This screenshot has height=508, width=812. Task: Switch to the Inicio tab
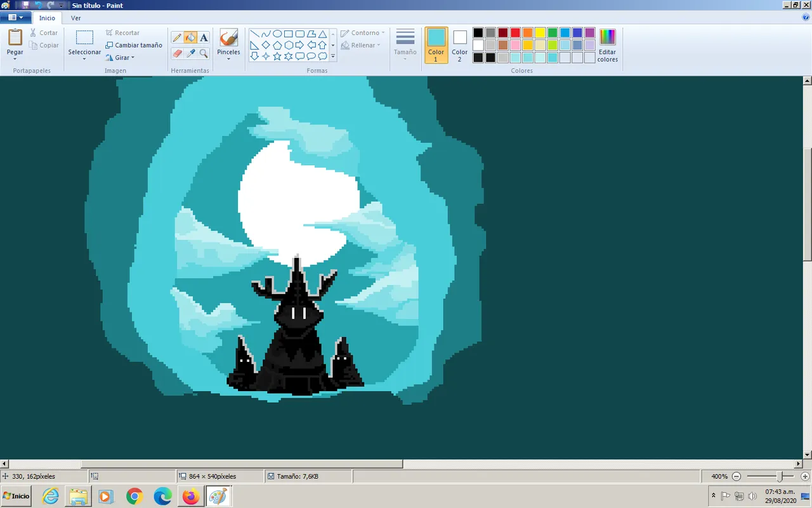47,18
